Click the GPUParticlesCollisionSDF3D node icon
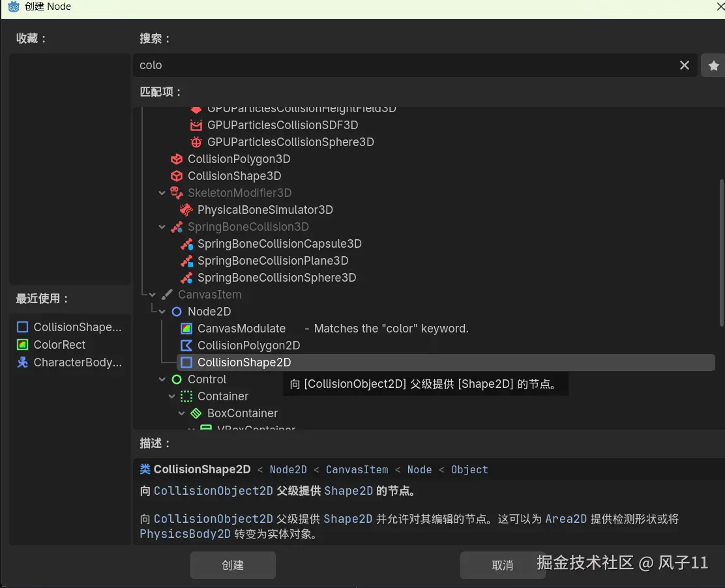This screenshot has height=588, width=725. point(196,125)
